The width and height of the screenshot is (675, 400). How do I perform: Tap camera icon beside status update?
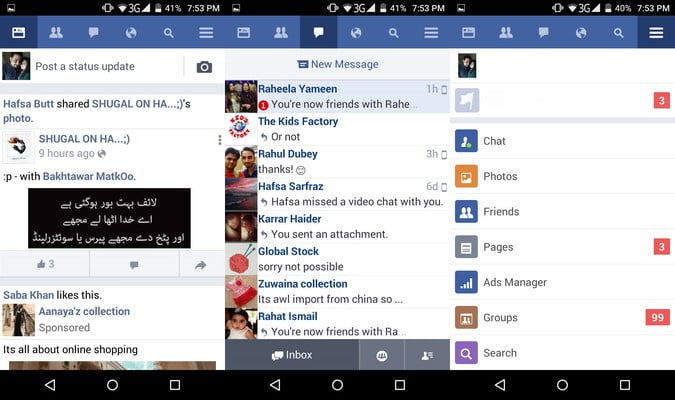coord(204,67)
